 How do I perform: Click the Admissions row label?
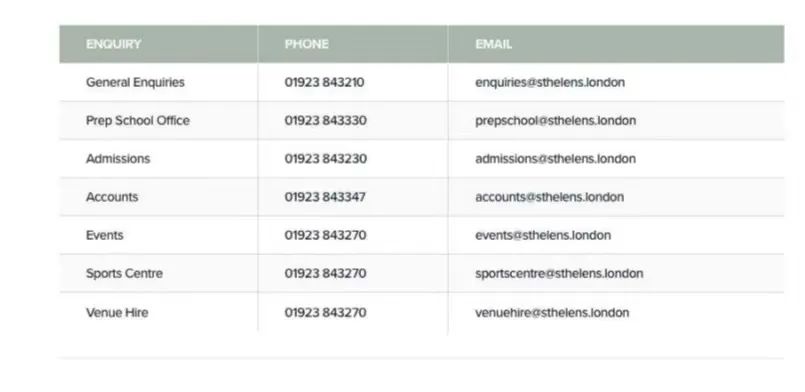[118, 159]
